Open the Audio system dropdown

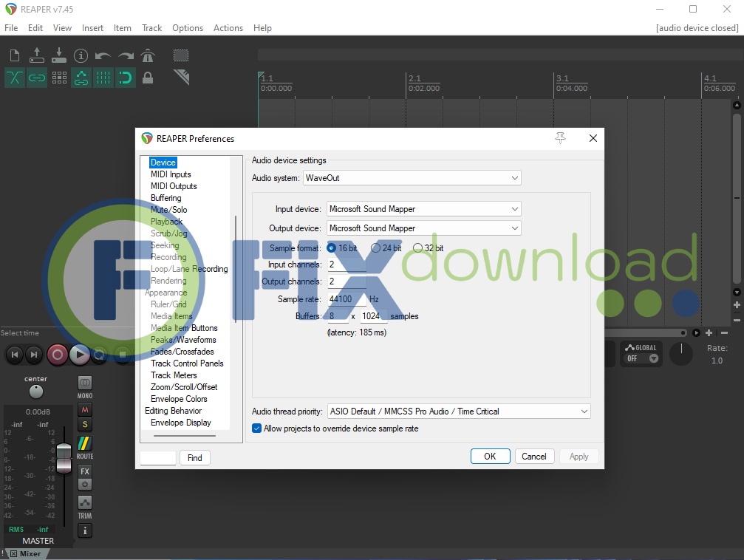tap(412, 178)
